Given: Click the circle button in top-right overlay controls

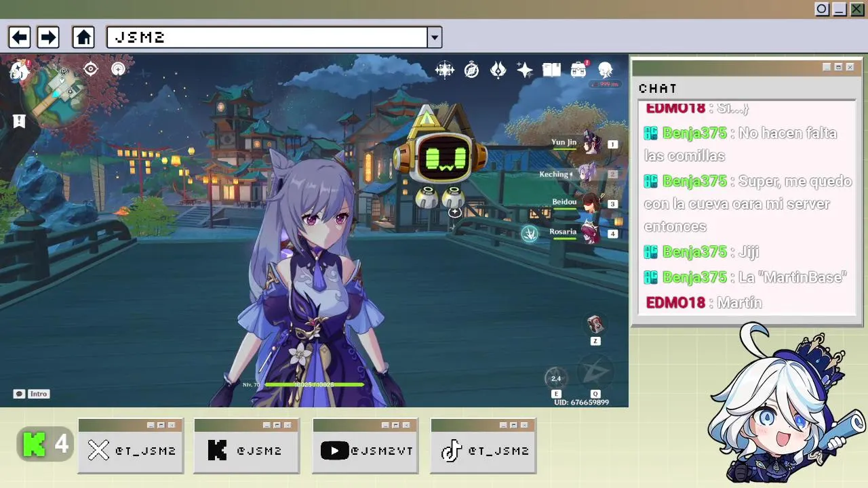Looking at the screenshot, I should click(822, 9).
